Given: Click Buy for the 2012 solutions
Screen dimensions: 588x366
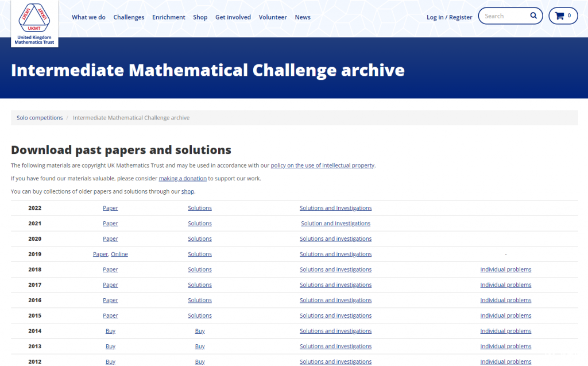Looking at the screenshot, I should 200,362.
